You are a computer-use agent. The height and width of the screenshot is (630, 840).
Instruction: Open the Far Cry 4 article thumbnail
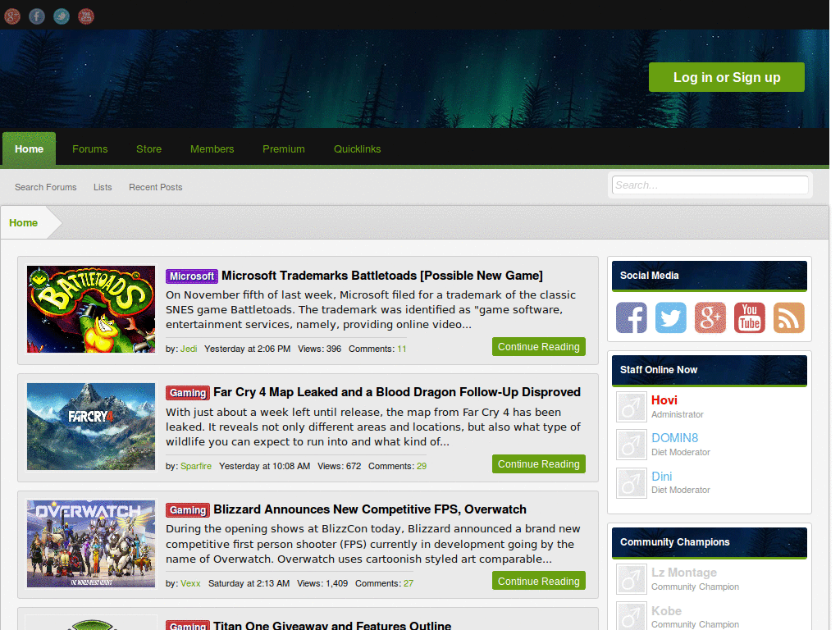[91, 427]
